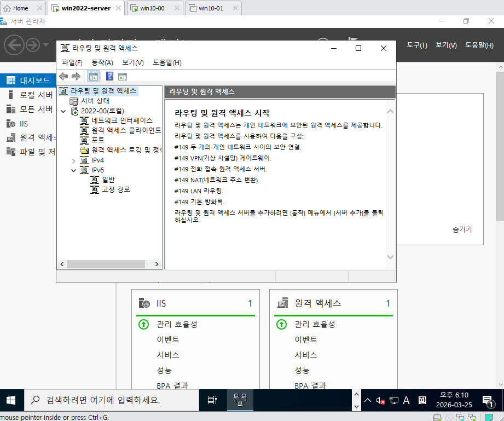
Task: Click Server Manager back navigation arrow
Action: (x=14, y=45)
